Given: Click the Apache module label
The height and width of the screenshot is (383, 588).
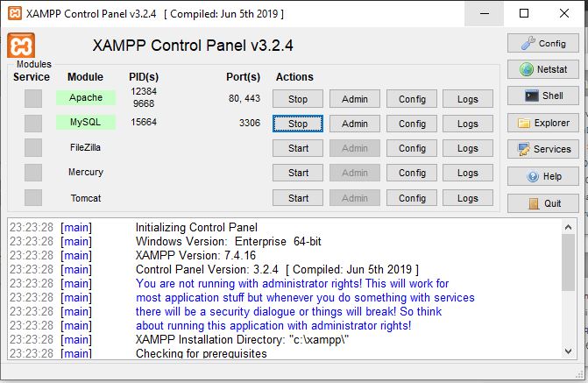Looking at the screenshot, I should pyautogui.click(x=86, y=97).
